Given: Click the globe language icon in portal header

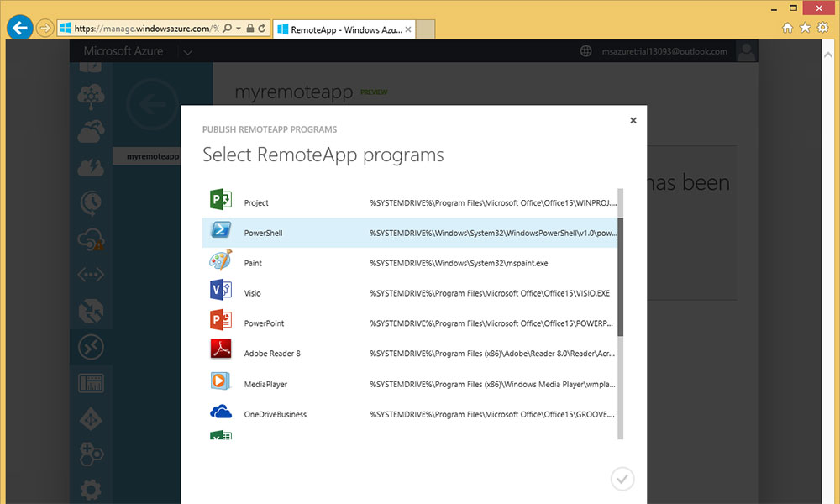Looking at the screenshot, I should (x=586, y=51).
